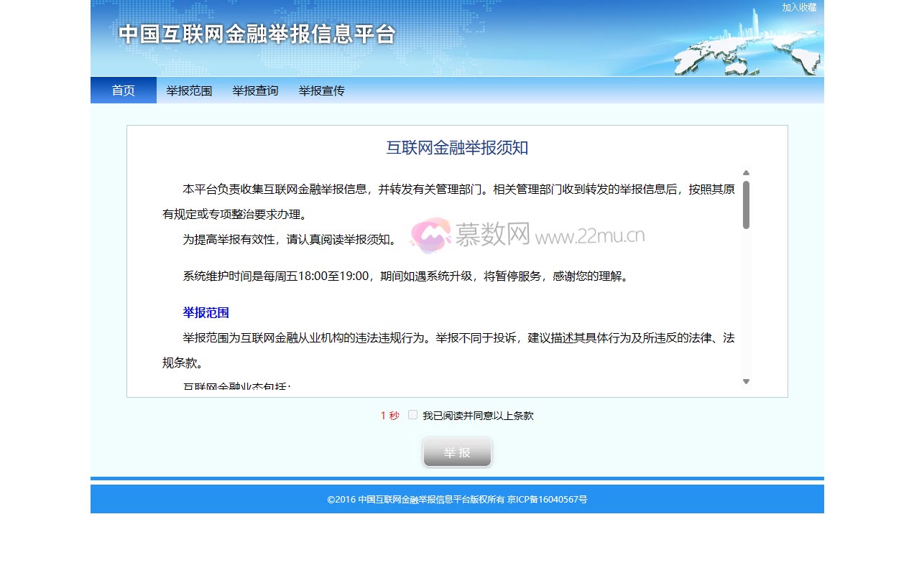Switch to the 首页 tab
The height and width of the screenshot is (588, 914).
point(122,90)
